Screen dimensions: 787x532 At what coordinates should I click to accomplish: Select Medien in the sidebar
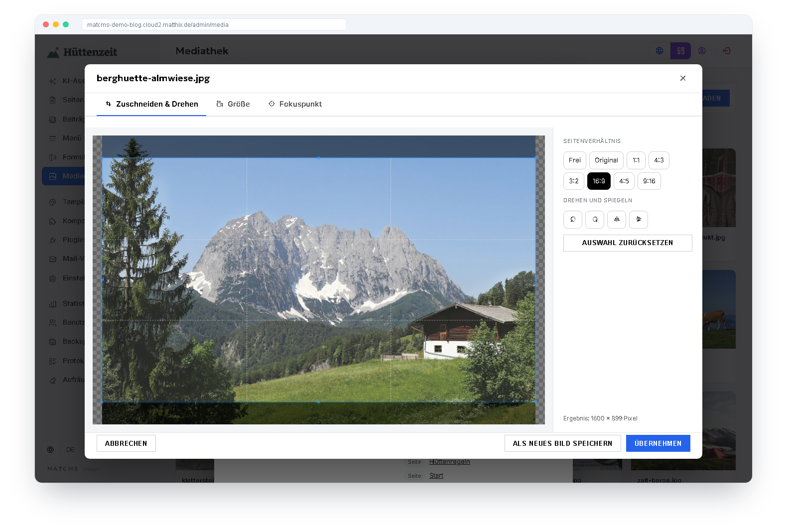click(64, 176)
